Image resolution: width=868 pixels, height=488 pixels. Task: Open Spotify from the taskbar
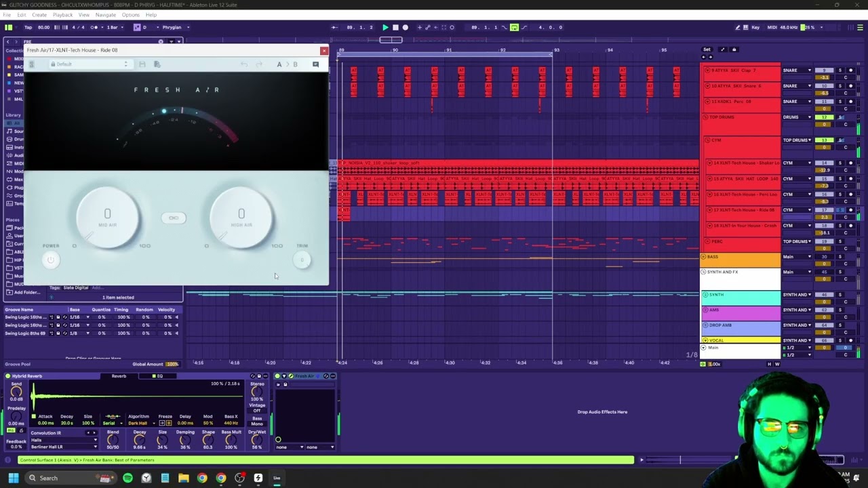(127, 478)
